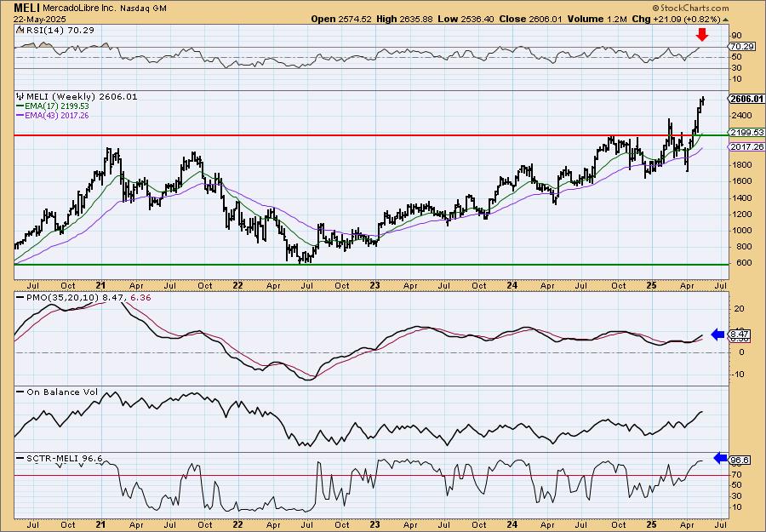Click the Open 2574.52 value in header
Screen dimensions: 766x532
click(x=341, y=19)
